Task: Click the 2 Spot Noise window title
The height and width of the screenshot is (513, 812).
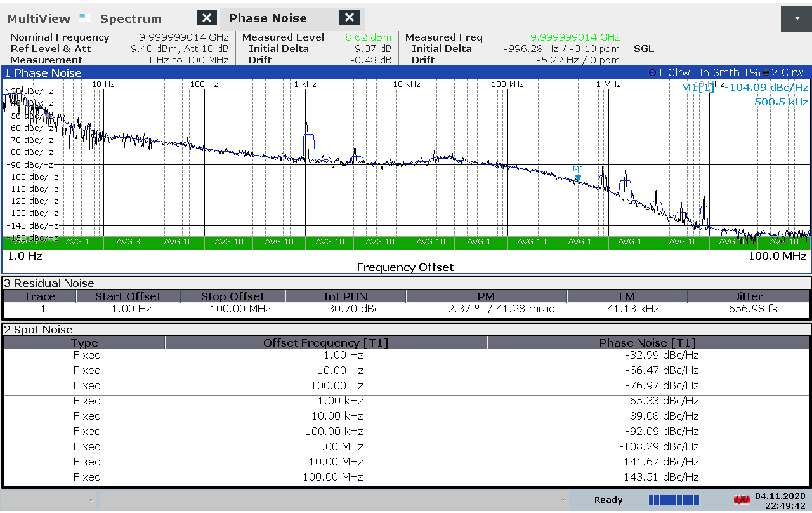Action: [x=39, y=330]
